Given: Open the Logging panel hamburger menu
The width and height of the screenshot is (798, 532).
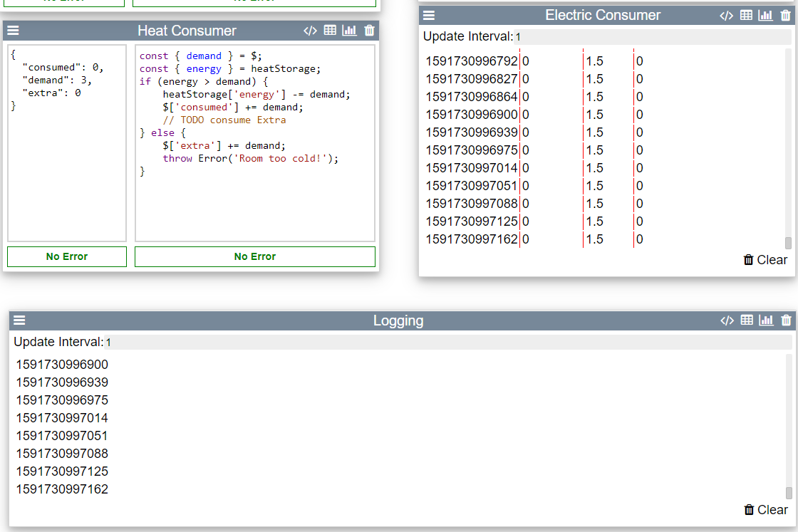Looking at the screenshot, I should point(20,320).
